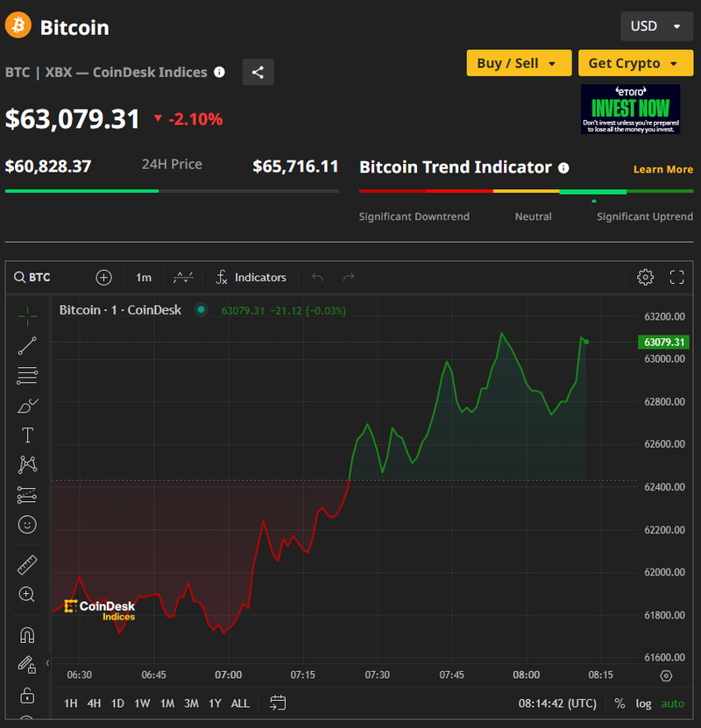Follow the Learn More link
The height and width of the screenshot is (728, 701).
[x=663, y=169]
